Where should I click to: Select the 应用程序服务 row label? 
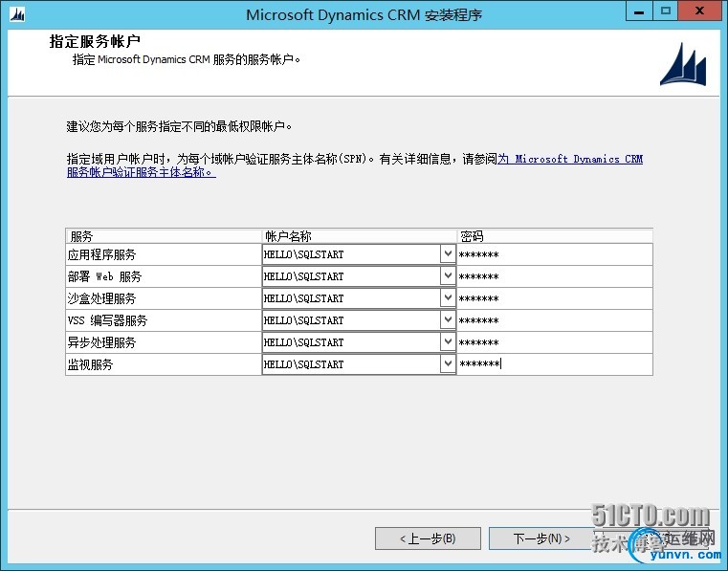[101, 254]
